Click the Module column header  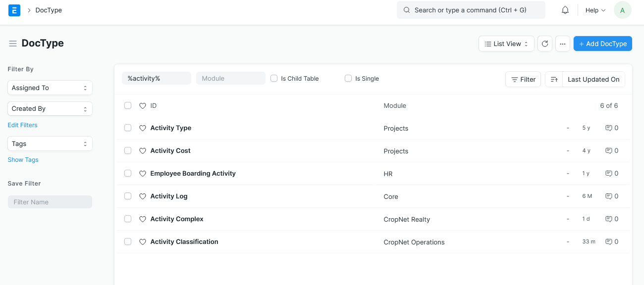(395, 105)
